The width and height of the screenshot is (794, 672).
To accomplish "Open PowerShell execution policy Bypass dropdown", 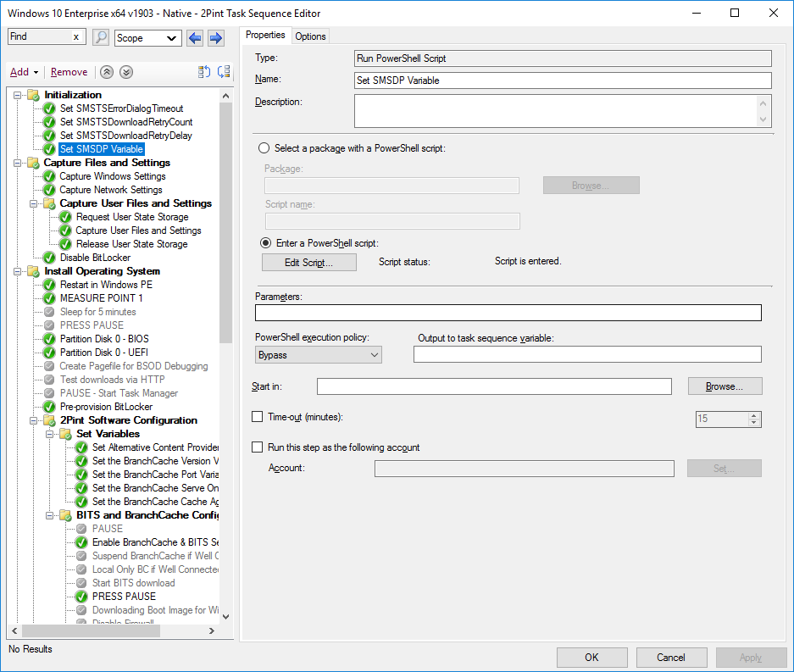I will [x=318, y=355].
